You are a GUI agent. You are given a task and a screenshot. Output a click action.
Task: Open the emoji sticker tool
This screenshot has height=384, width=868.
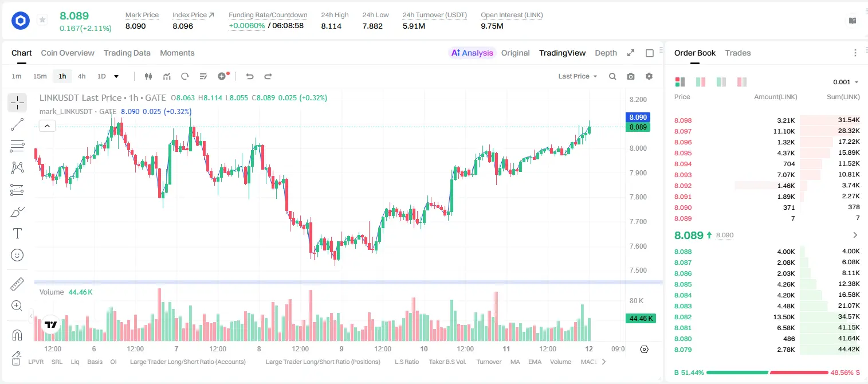coord(17,255)
